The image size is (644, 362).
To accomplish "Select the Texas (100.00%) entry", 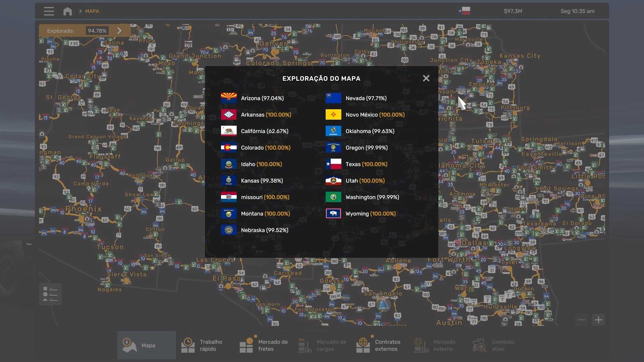I will click(x=366, y=164).
